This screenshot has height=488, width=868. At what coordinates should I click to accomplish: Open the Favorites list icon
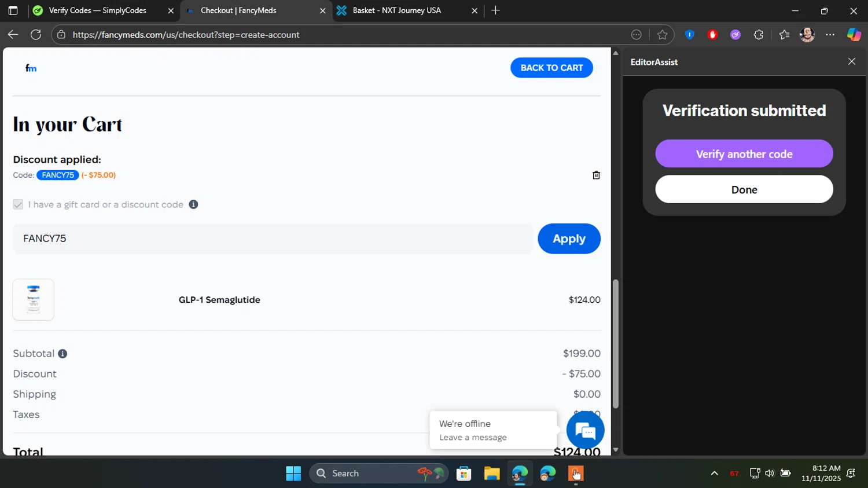(784, 35)
